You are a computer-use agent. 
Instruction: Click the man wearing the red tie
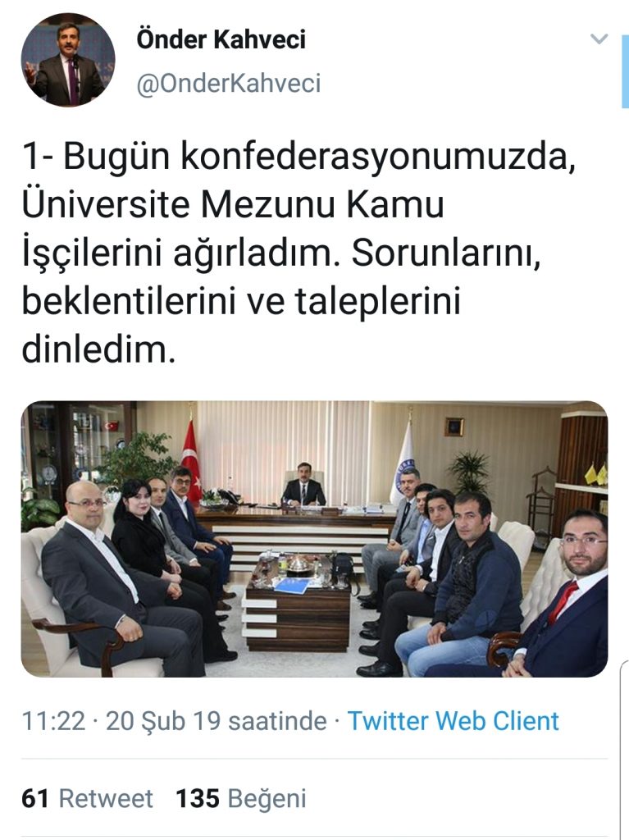[564, 596]
